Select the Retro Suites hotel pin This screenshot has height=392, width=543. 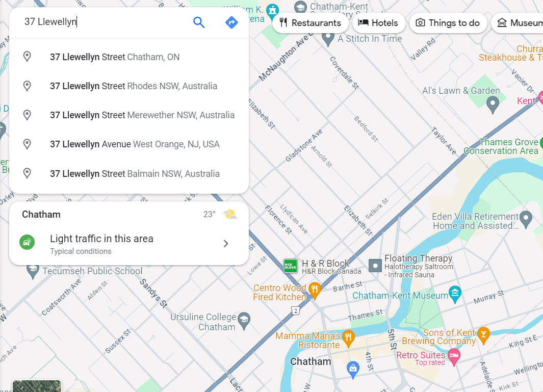point(454,357)
